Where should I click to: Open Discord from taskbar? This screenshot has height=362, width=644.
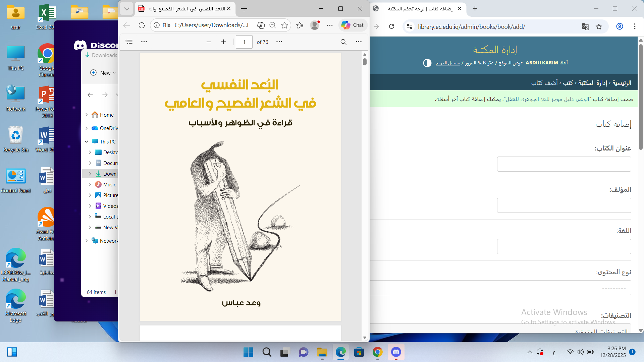(396, 352)
